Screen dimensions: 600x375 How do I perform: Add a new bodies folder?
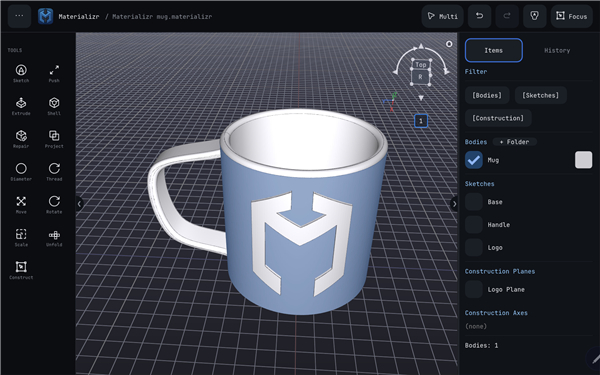(x=515, y=142)
